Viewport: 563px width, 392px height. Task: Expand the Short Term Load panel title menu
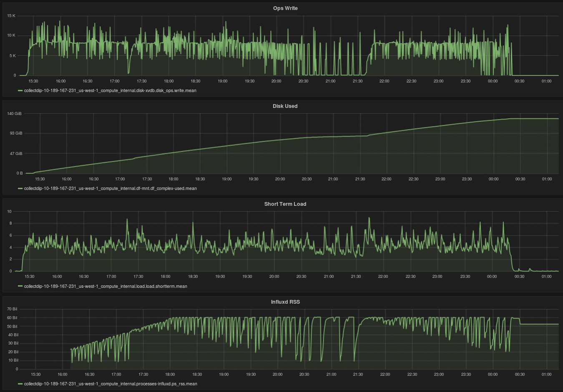point(285,204)
